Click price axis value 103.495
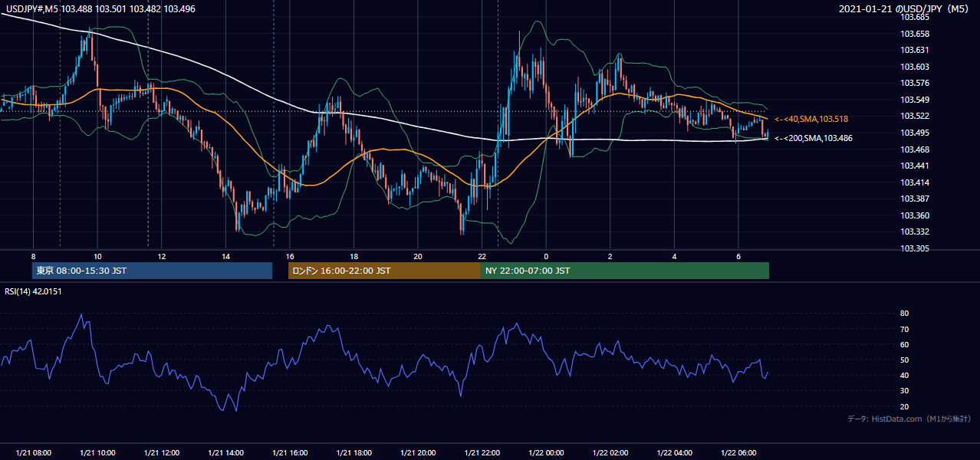Image resolution: width=980 pixels, height=460 pixels. 916,133
